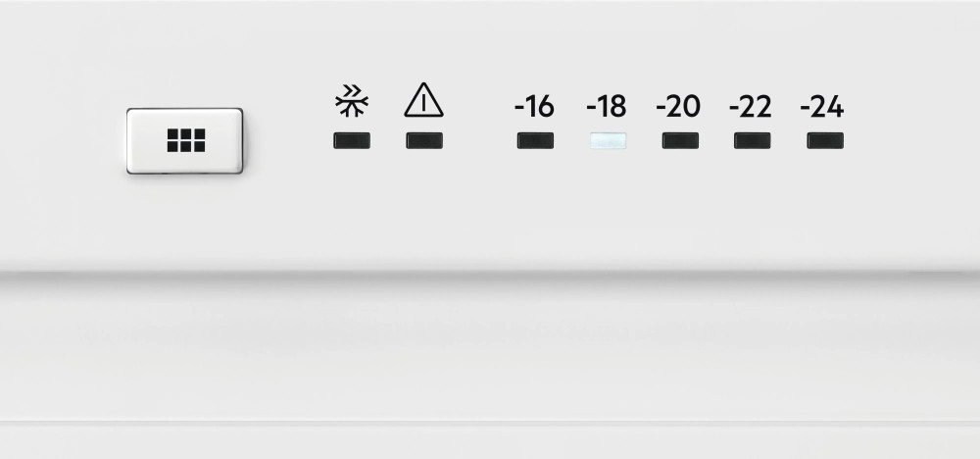The width and height of the screenshot is (980, 459).
Task: Click the warning triangle alarm icon
Action: pos(423,100)
